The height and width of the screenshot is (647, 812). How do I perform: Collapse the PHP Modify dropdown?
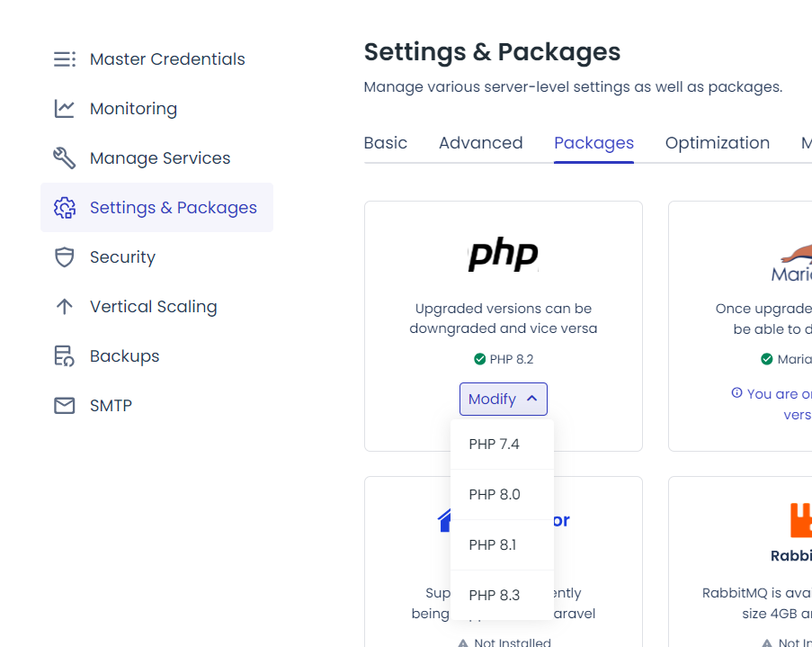(503, 399)
